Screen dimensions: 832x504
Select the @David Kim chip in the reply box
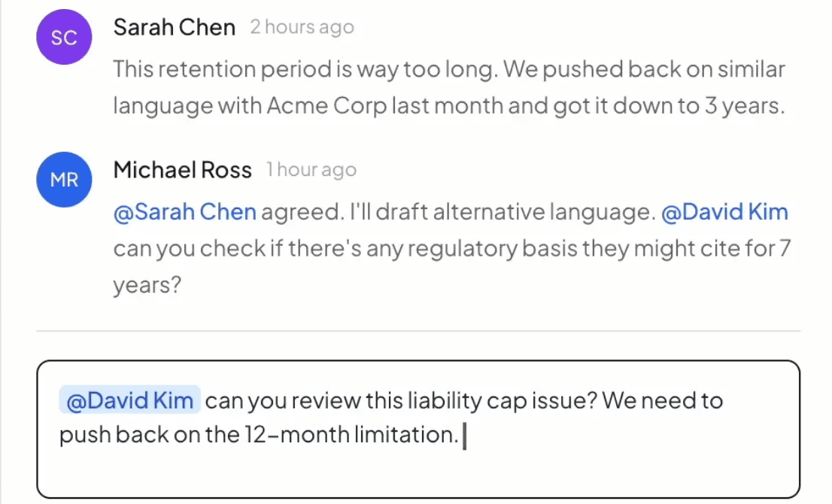[129, 401]
